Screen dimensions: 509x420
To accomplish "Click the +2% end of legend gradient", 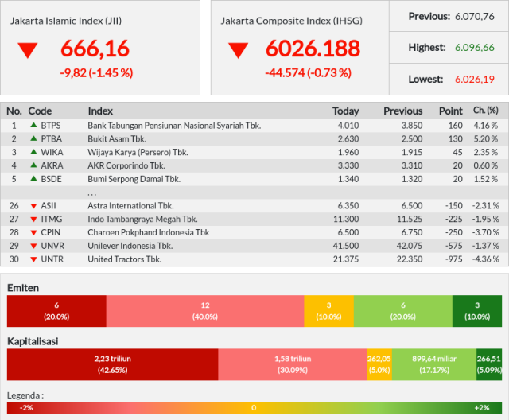I will coord(482,407).
